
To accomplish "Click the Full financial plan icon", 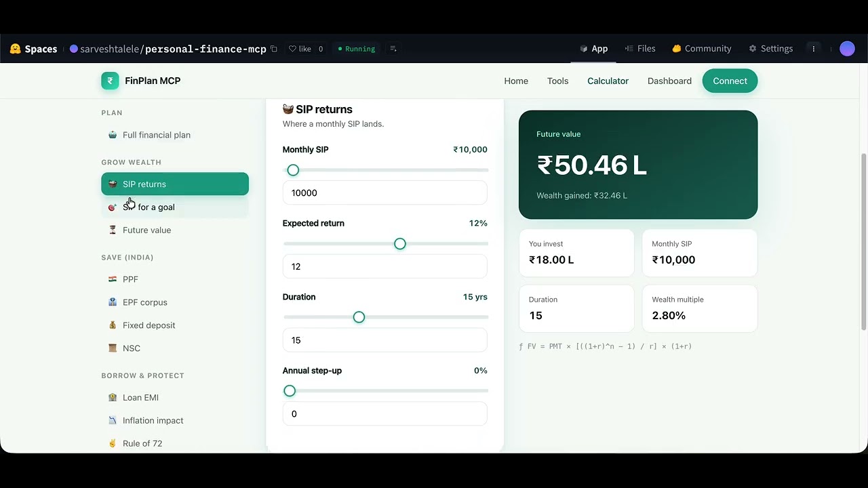I will [113, 135].
